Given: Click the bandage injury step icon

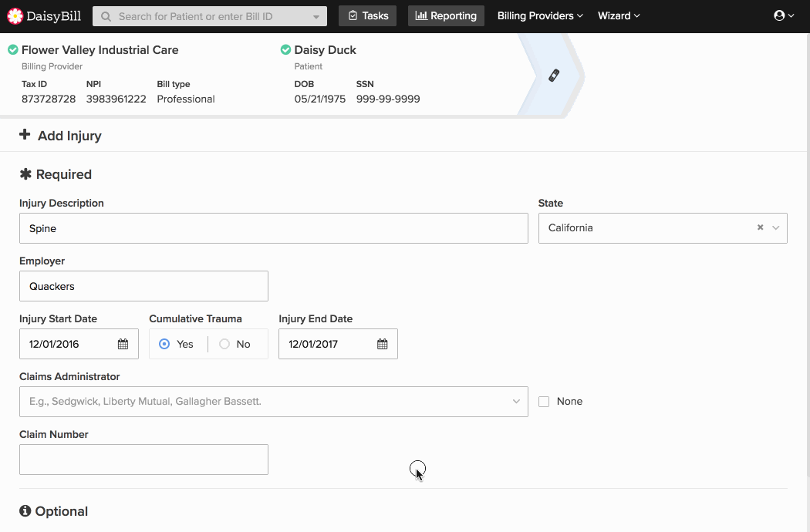Looking at the screenshot, I should tap(554, 76).
